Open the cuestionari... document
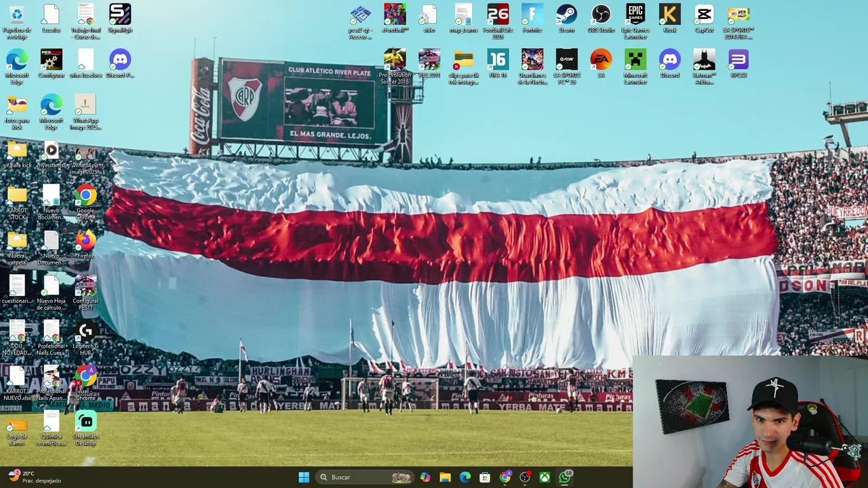This screenshot has width=868, height=488. pos(17,289)
